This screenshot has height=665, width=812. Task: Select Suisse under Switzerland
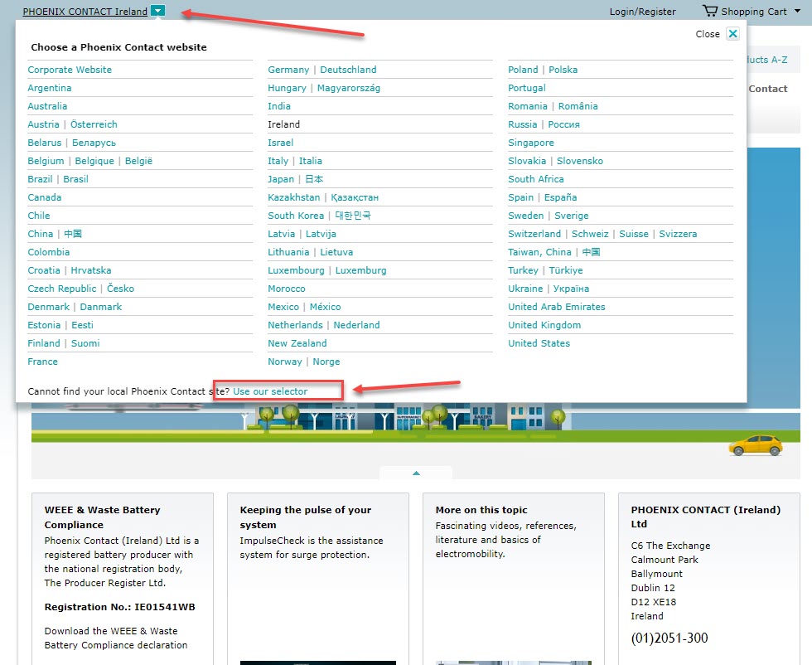pos(634,234)
